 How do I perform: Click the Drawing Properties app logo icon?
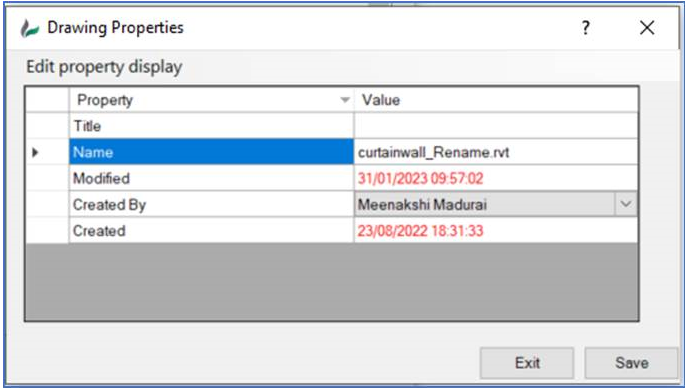point(30,28)
